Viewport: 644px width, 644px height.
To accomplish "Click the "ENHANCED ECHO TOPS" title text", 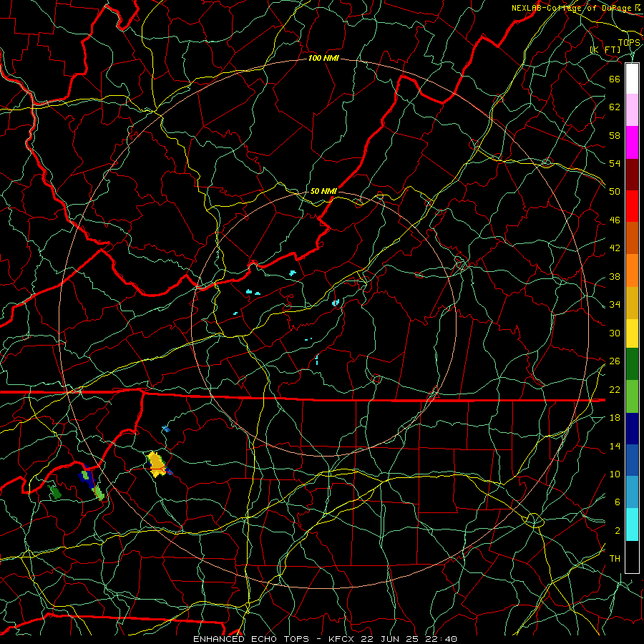I will tap(251, 639).
